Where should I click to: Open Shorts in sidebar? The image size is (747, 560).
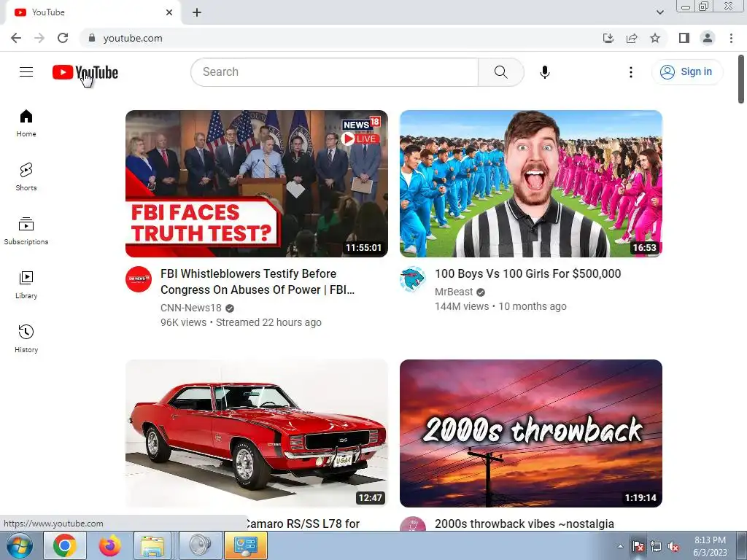tap(26, 177)
